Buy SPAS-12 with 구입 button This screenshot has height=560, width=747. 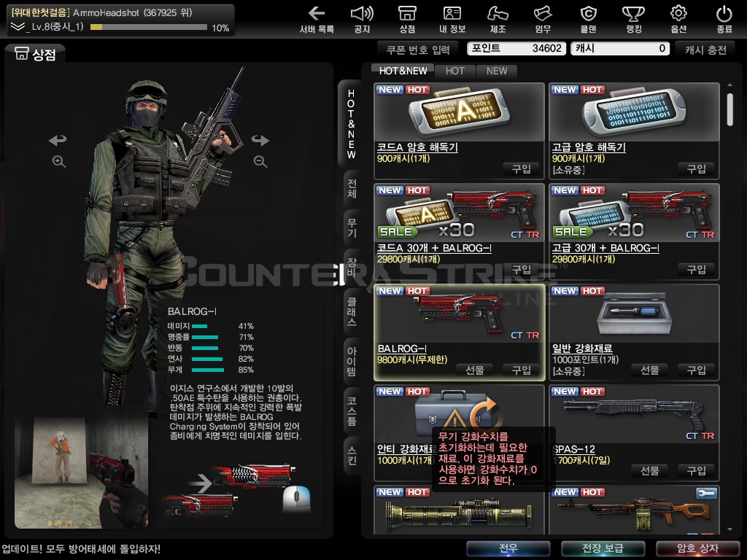696,471
